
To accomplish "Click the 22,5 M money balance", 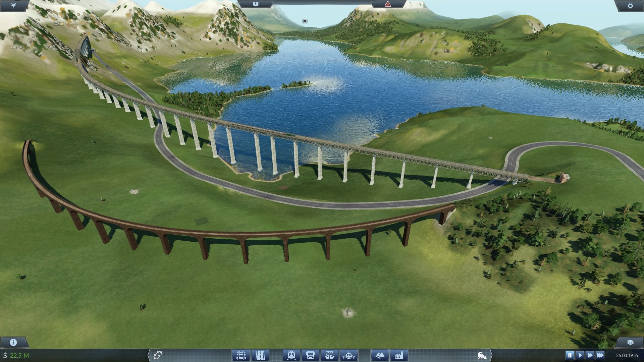I will tap(19, 355).
